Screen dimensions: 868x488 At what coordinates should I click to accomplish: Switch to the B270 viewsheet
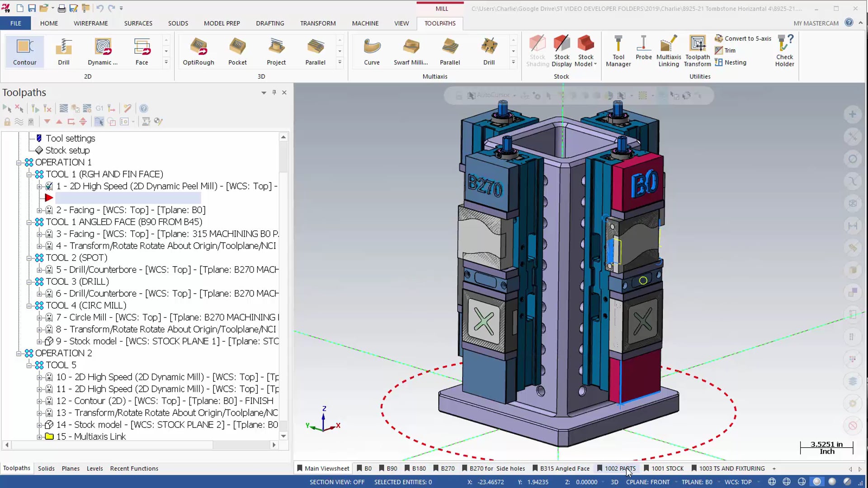click(x=444, y=469)
